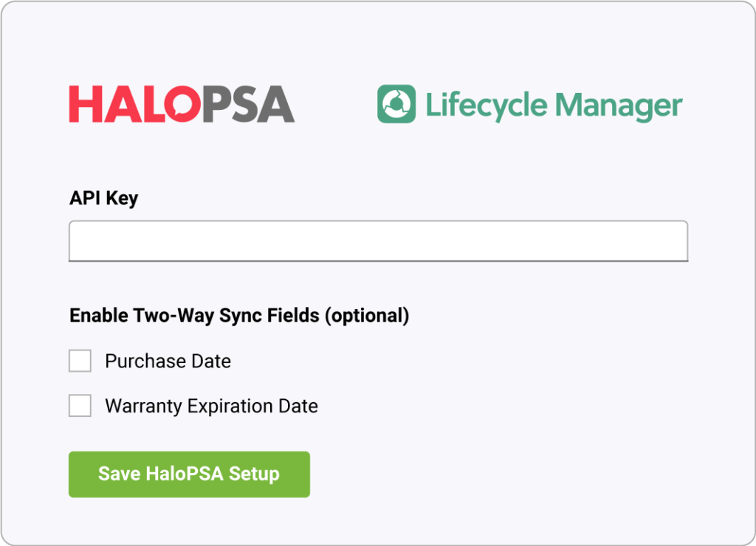Select the Lifecycle Manager wordmark
The height and width of the screenshot is (546, 756).
tap(554, 104)
